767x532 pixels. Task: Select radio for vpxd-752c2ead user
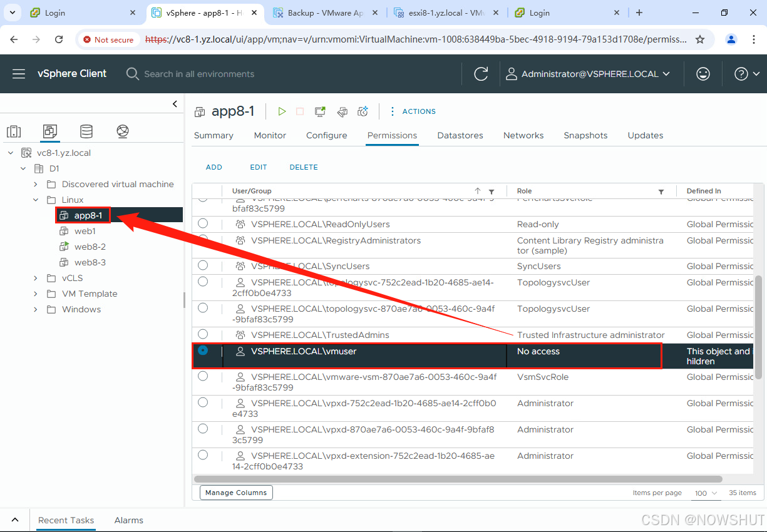point(203,402)
